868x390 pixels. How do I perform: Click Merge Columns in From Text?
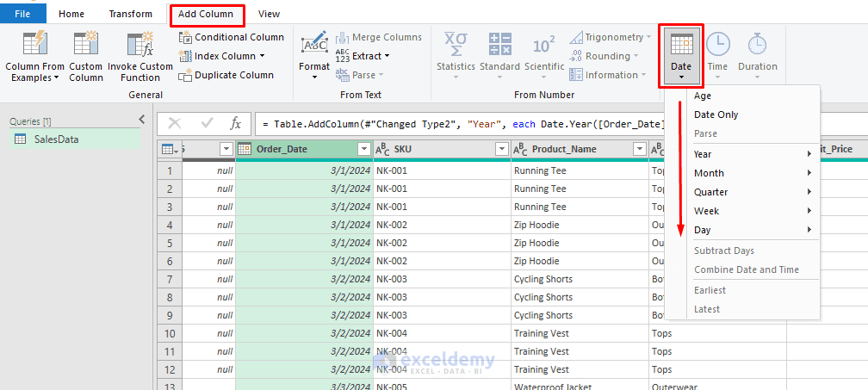coord(379,37)
